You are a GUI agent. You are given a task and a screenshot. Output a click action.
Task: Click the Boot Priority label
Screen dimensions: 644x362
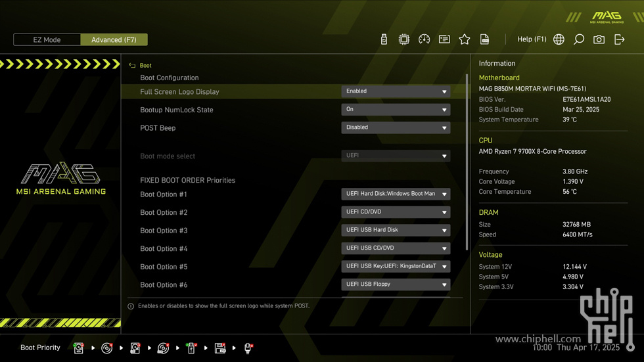click(40, 348)
